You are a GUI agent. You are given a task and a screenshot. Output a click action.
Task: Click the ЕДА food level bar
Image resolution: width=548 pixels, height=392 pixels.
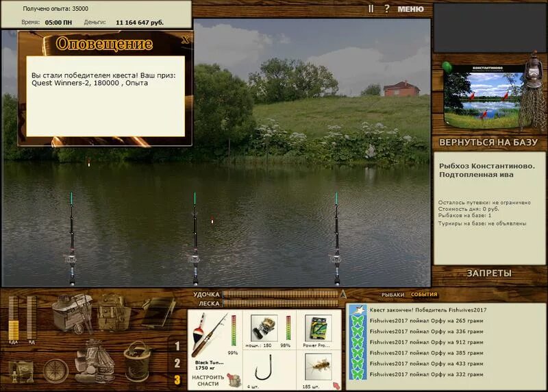point(13,317)
